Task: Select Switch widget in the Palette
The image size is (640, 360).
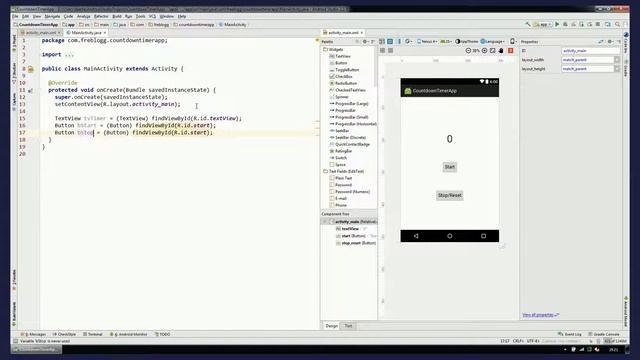Action: point(338,158)
